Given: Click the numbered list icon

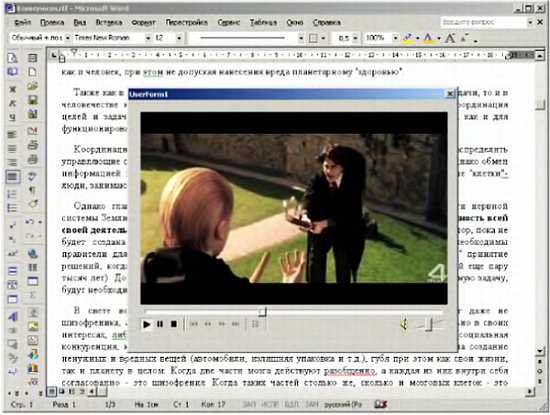Looking at the screenshot, I should tap(12, 194).
